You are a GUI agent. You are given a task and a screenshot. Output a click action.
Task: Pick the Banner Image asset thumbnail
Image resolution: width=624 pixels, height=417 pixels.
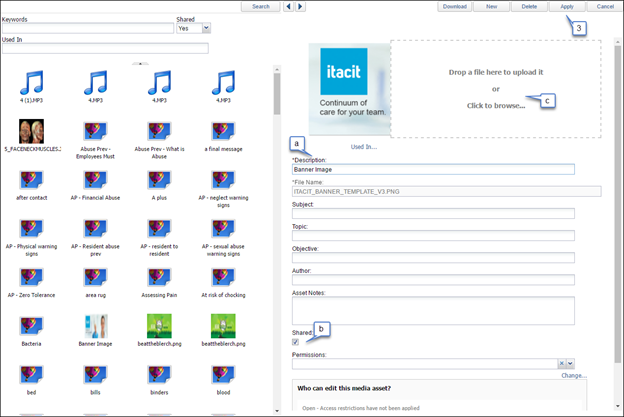pyautogui.click(x=96, y=326)
